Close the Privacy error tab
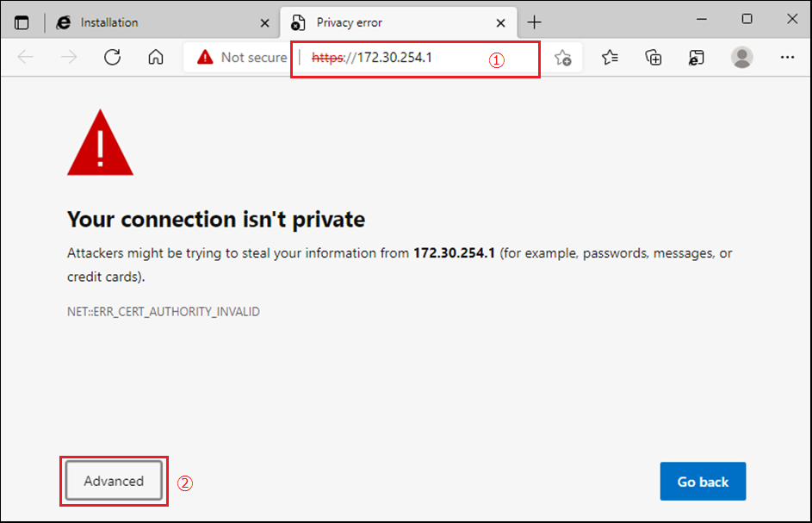The height and width of the screenshot is (523, 812). click(x=501, y=22)
